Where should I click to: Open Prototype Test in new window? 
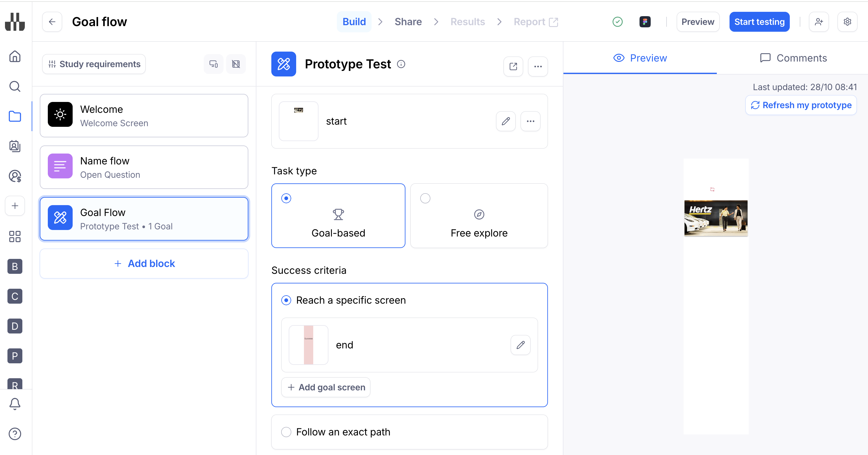tap(513, 67)
